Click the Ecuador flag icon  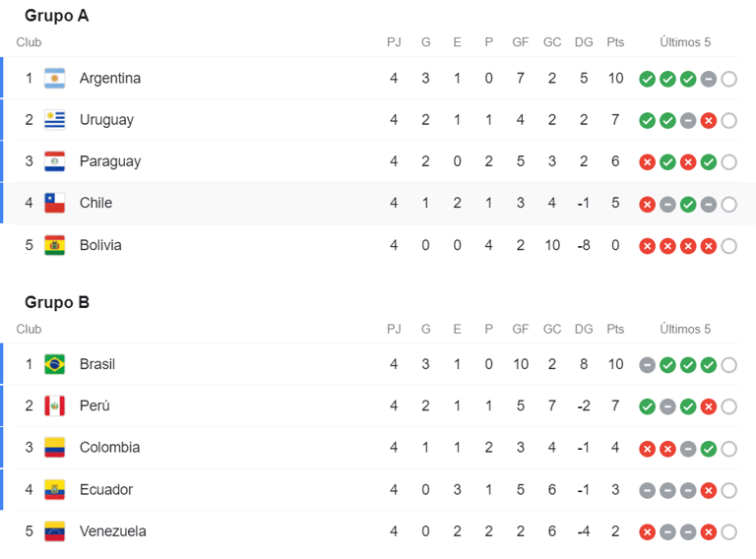[x=54, y=489]
